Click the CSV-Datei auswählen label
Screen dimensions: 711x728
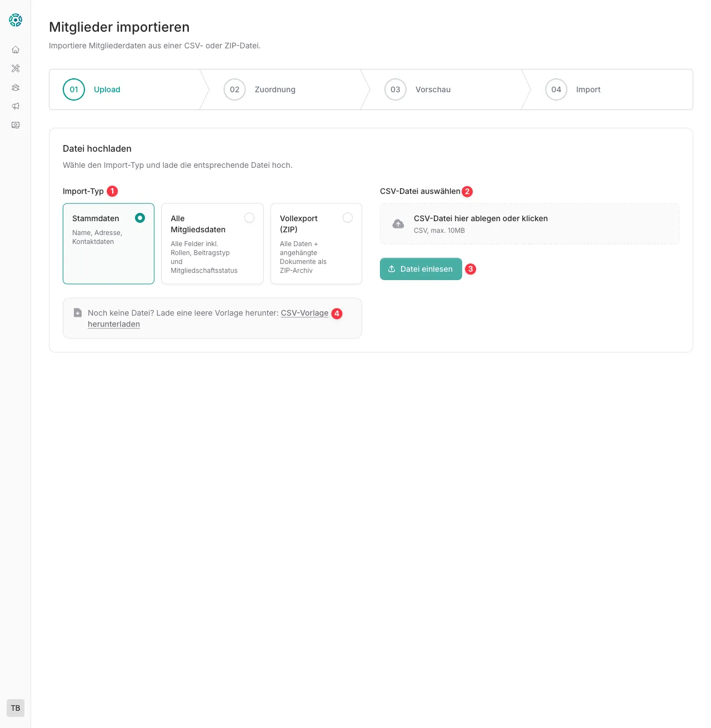[x=420, y=191]
